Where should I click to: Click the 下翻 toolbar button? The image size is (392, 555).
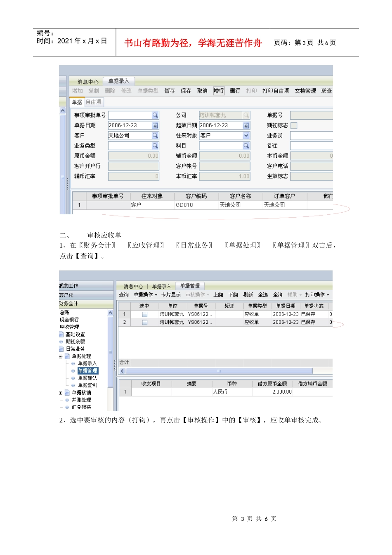tap(233, 295)
